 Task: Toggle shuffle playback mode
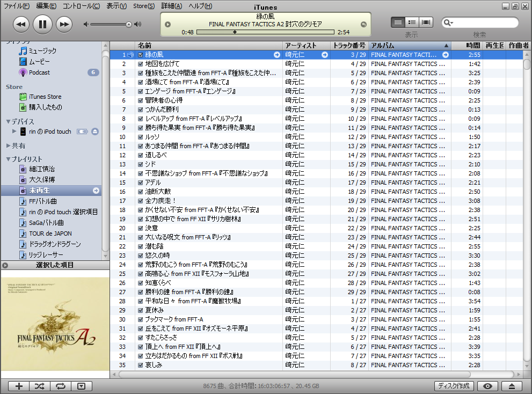pos(40,386)
